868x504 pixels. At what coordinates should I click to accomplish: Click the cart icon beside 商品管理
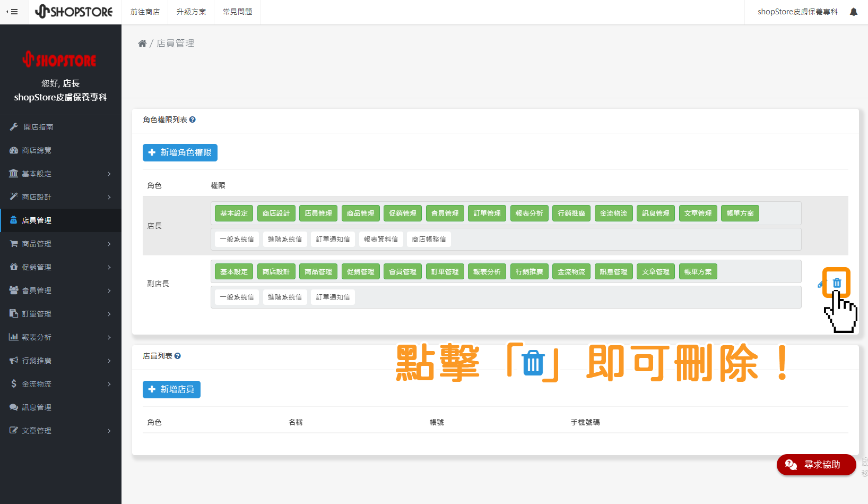(14, 244)
